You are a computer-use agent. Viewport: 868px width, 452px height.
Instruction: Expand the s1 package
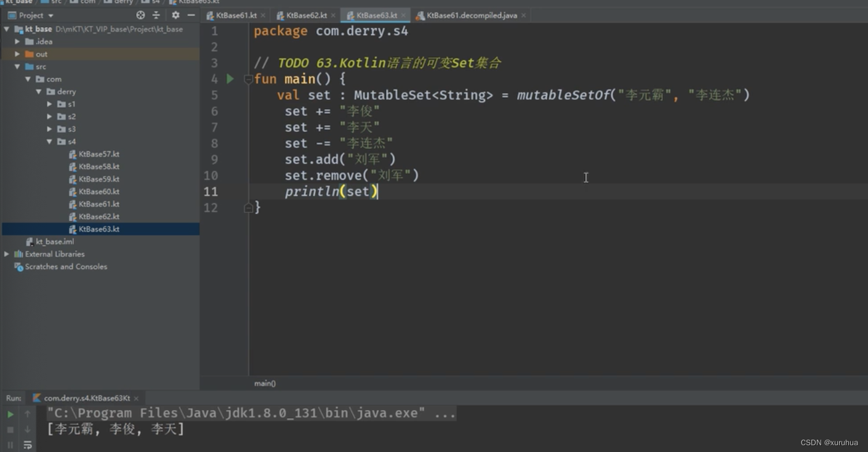tap(49, 104)
